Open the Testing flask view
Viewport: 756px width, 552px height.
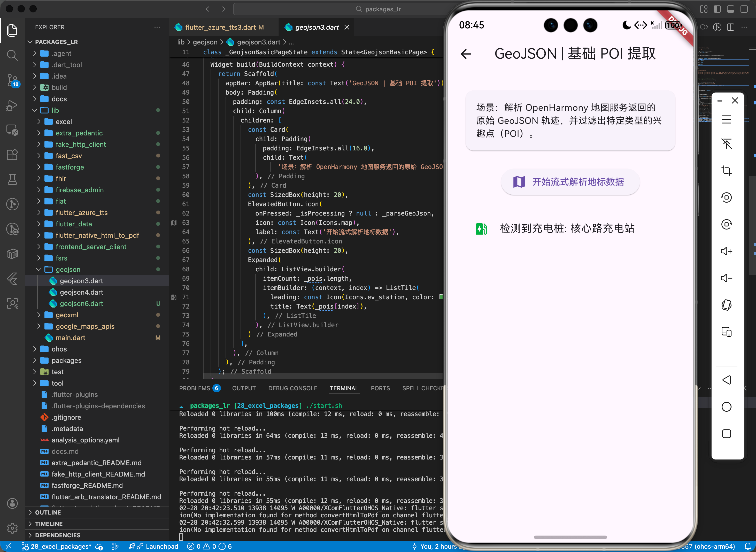[12, 179]
